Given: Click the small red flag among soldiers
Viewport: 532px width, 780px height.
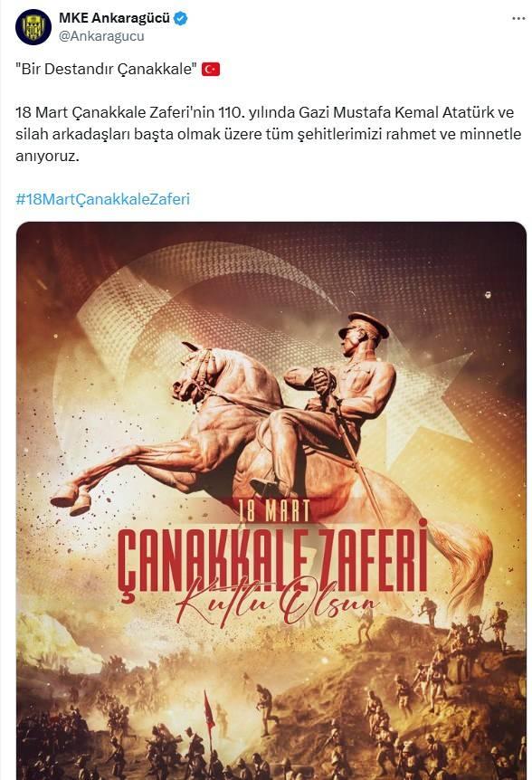Looking at the screenshot, I should click(209, 710).
